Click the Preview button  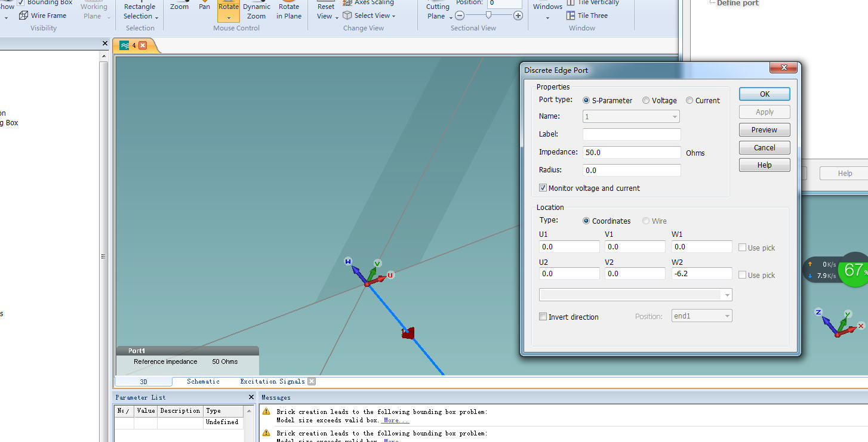pyautogui.click(x=765, y=129)
